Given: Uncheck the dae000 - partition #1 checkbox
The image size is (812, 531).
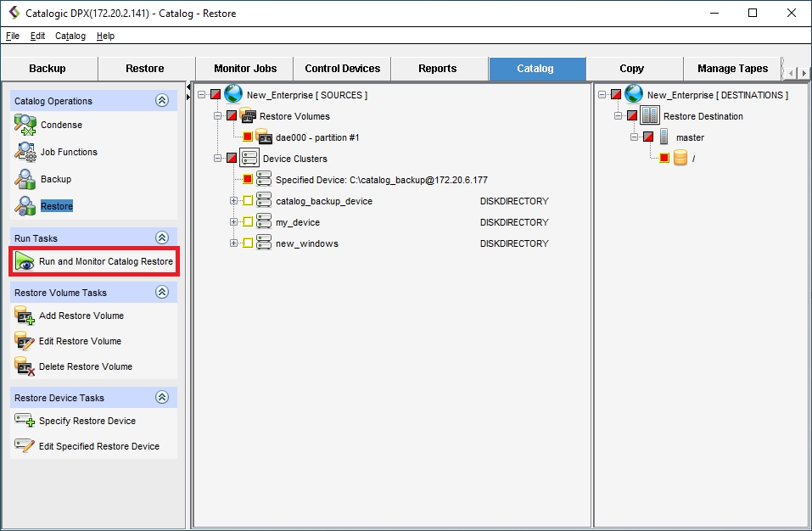Looking at the screenshot, I should pos(248,137).
